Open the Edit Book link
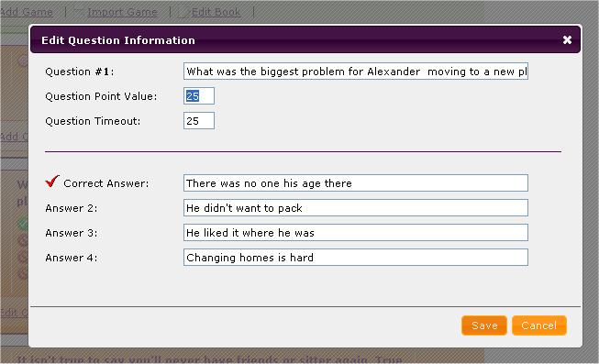Viewport: 599px width, 364px height. click(216, 12)
